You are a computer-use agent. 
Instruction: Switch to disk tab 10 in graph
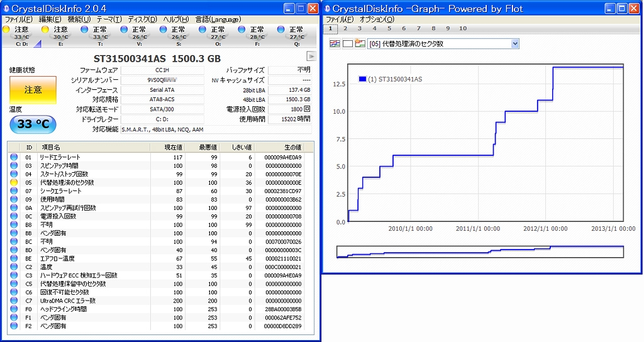coord(463,29)
